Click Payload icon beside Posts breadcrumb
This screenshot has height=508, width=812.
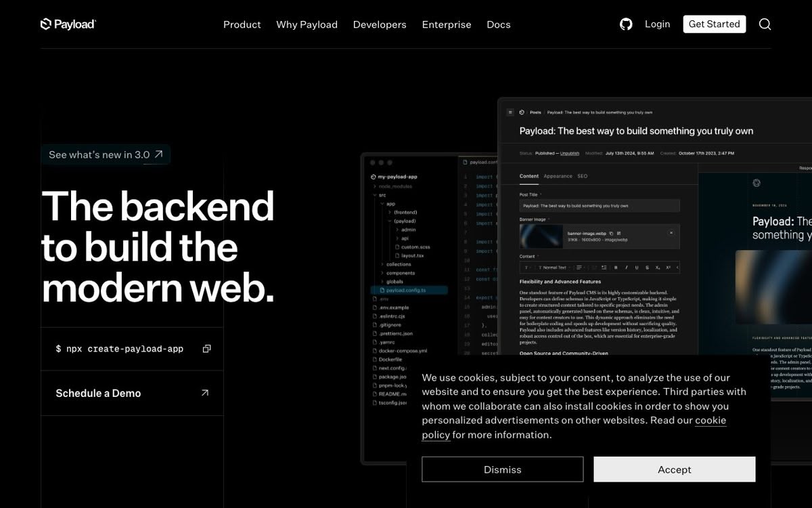pyautogui.click(x=522, y=112)
